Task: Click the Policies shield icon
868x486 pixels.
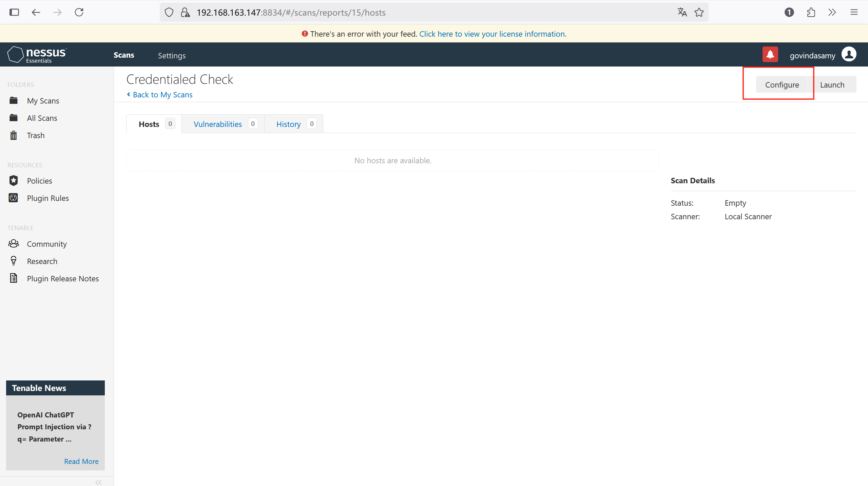Action: (x=14, y=181)
